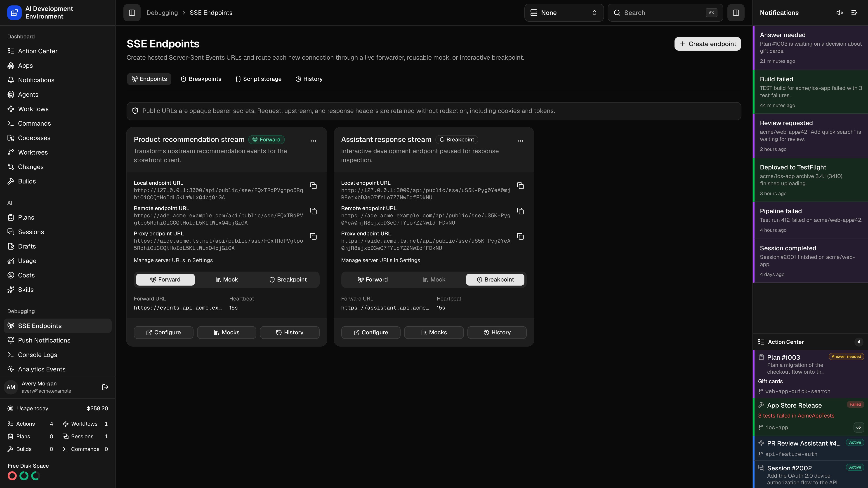The image size is (868, 488).
Task: Copy Proxy endpoint URL for Assistant response stream
Action: (520, 236)
